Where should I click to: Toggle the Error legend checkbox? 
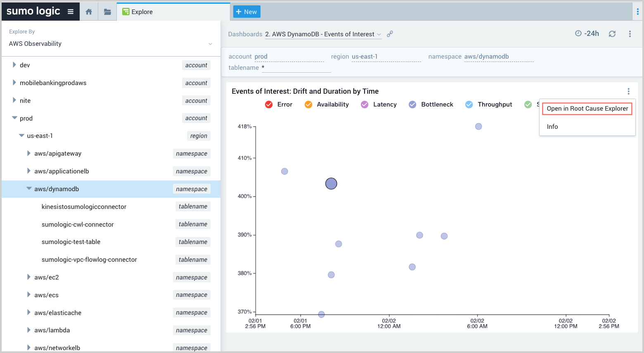click(x=269, y=104)
